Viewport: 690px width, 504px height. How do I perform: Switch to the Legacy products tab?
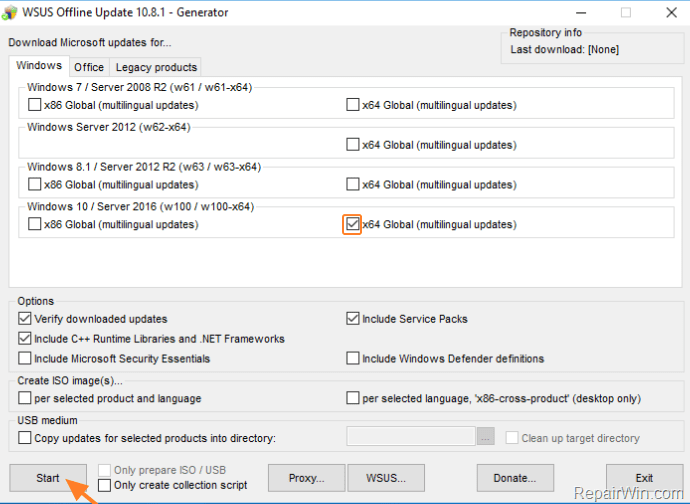(156, 67)
